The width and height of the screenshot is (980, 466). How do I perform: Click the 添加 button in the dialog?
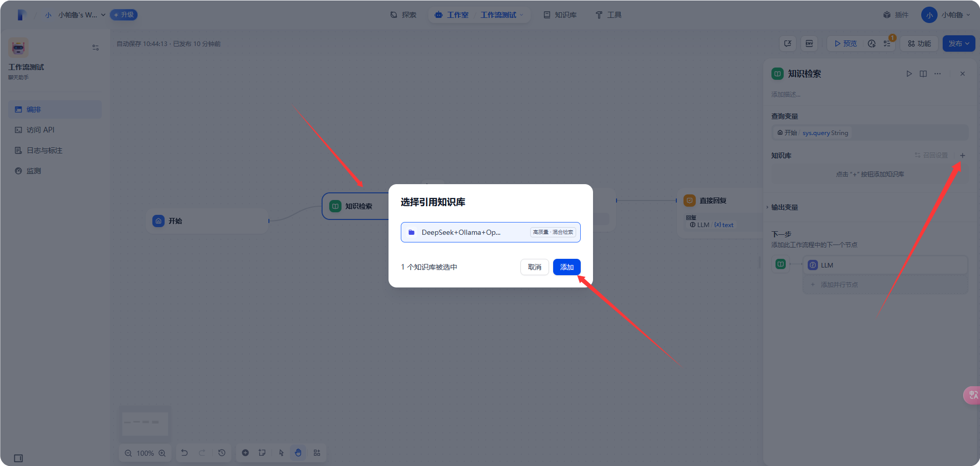566,267
